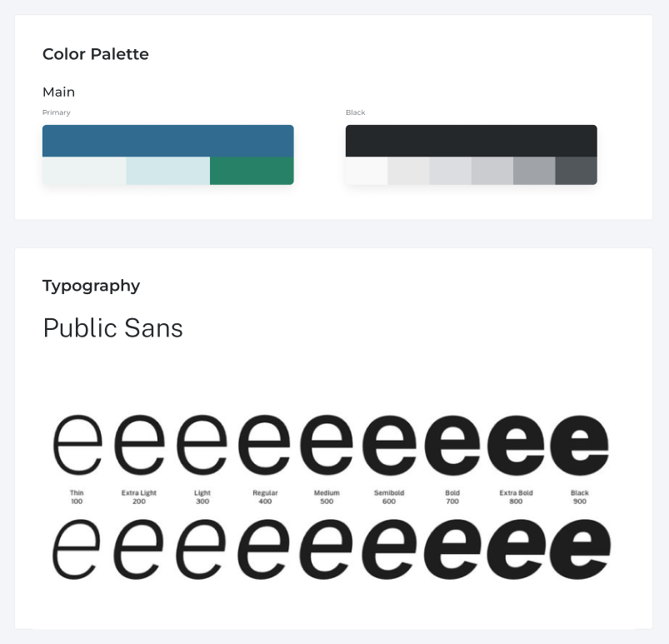Image resolution: width=669 pixels, height=644 pixels.
Task: Click the upright Thin letter e sample
Action: 77,445
